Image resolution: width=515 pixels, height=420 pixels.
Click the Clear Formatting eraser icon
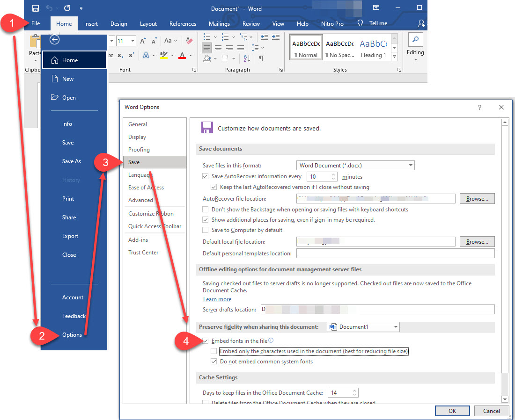pos(189,41)
